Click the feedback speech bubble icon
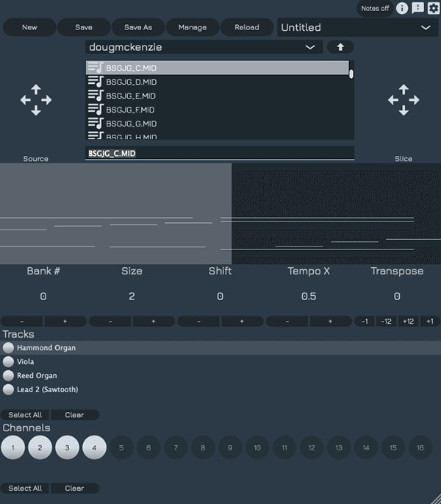The height and width of the screenshot is (504, 441). coord(417,9)
